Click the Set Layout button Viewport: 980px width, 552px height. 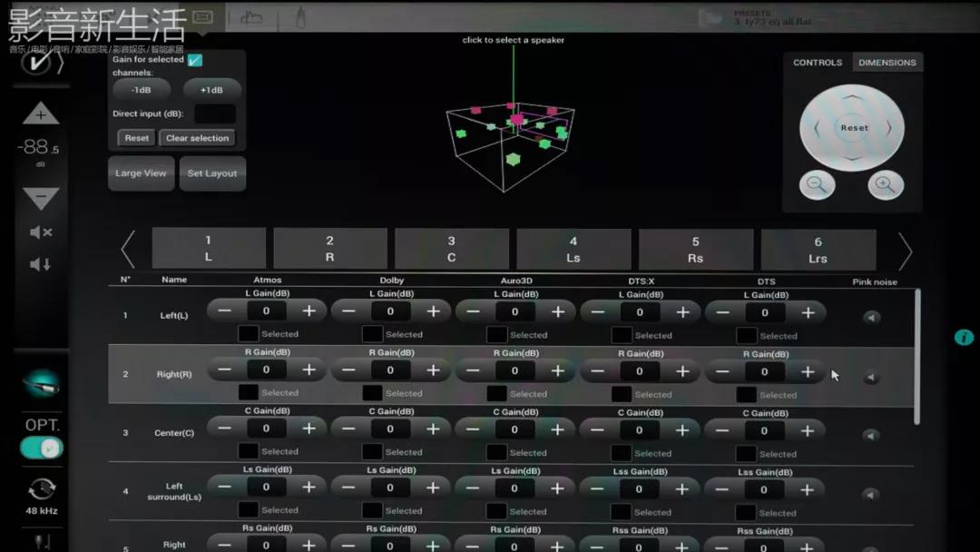(x=212, y=173)
